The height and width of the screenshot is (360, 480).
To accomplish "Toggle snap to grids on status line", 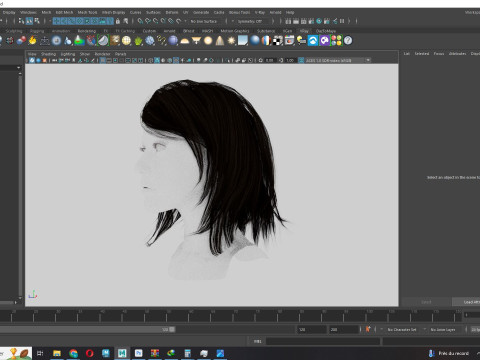I will click(140, 21).
